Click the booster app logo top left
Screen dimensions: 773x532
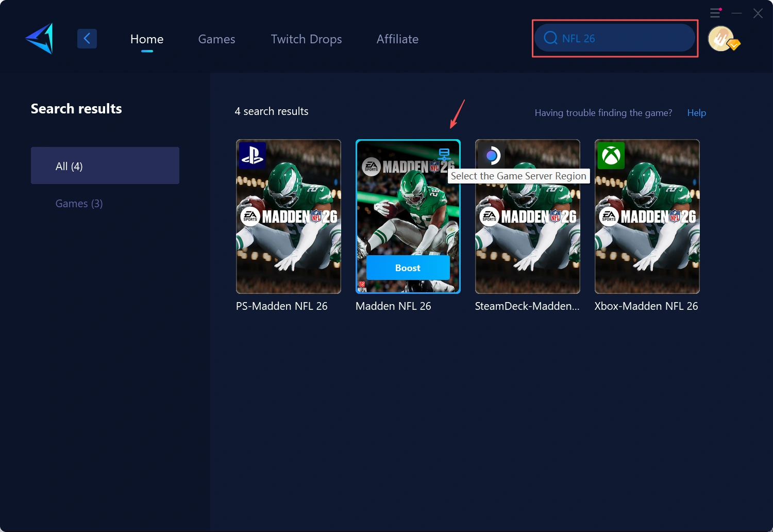pos(38,38)
